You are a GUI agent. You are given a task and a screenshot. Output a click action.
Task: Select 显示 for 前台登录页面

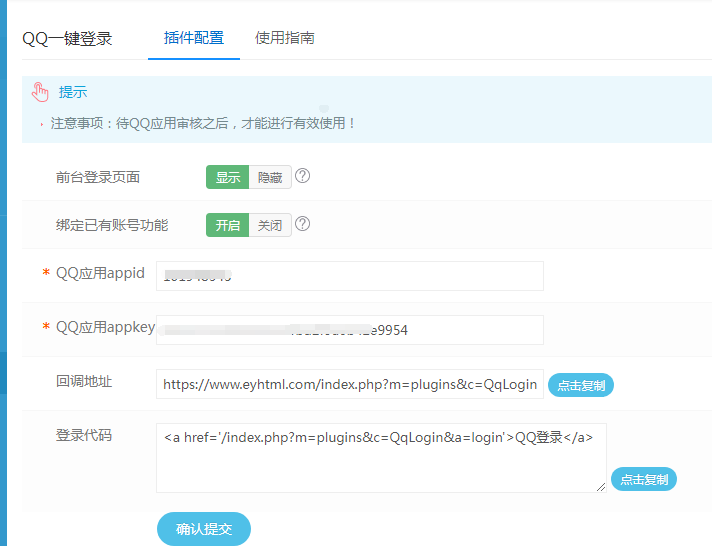tap(227, 177)
